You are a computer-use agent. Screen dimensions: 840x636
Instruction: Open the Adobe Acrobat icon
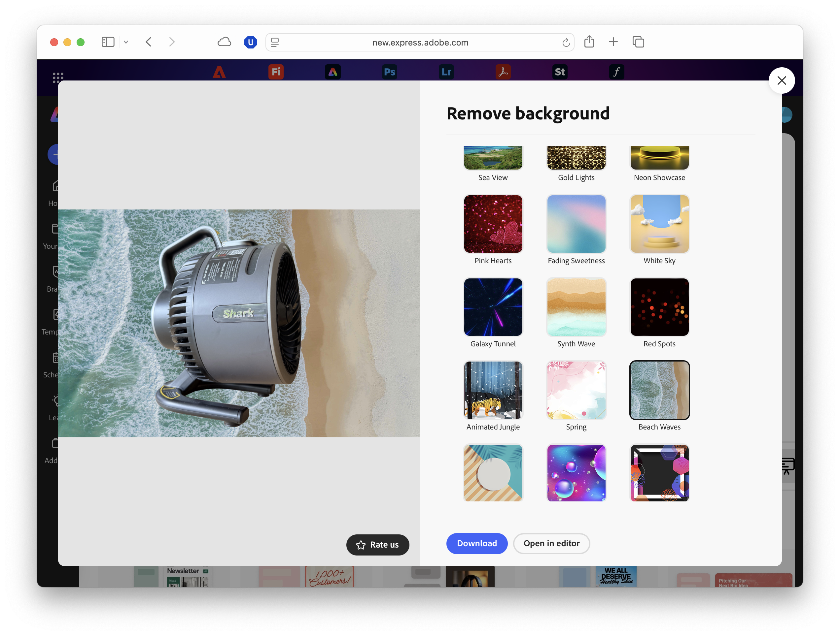click(503, 72)
